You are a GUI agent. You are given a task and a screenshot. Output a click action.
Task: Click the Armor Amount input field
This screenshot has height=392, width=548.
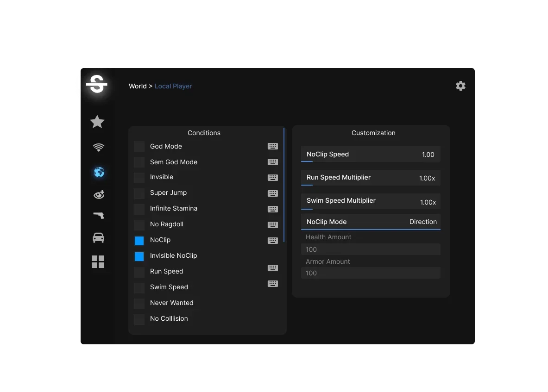point(371,273)
